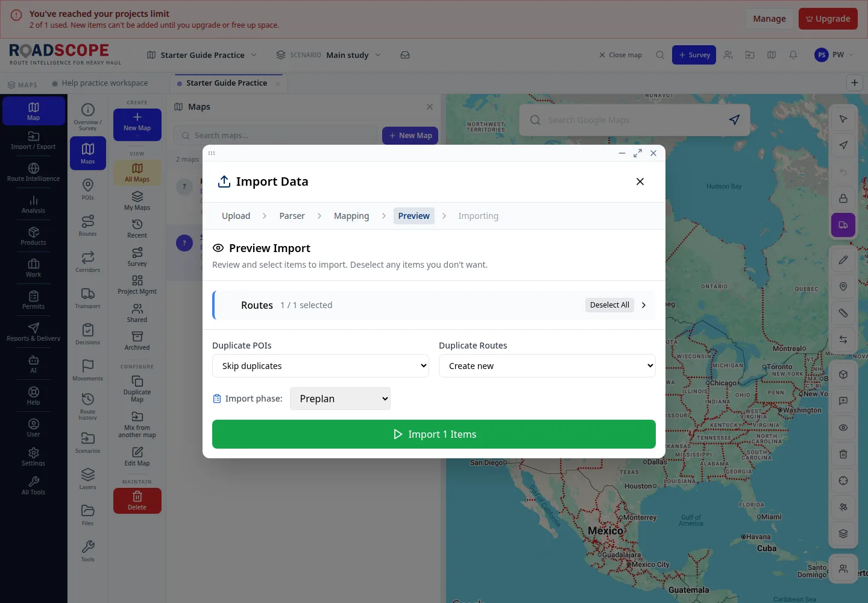
Task: Open the Main study scenario dropdown
Action: 329,55
